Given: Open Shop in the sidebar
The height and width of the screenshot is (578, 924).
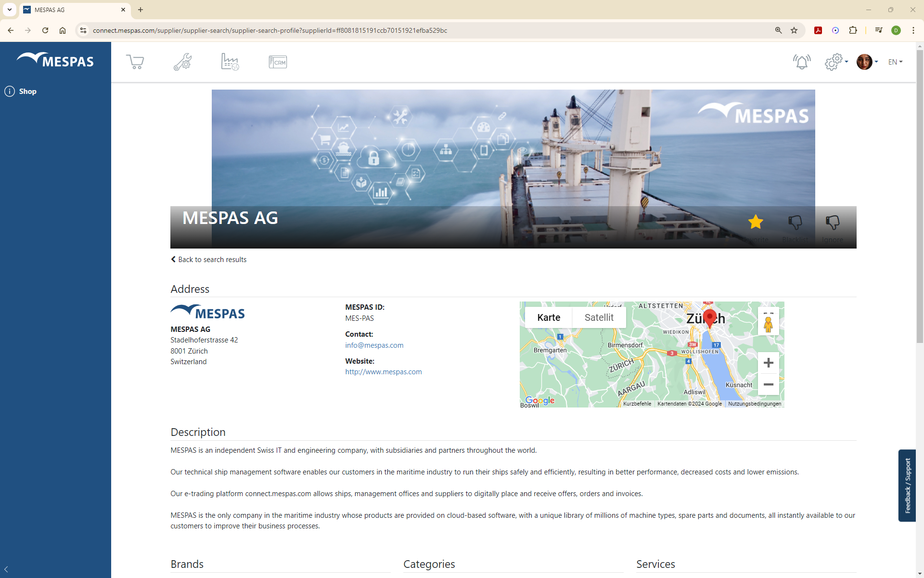Looking at the screenshot, I should (21, 92).
